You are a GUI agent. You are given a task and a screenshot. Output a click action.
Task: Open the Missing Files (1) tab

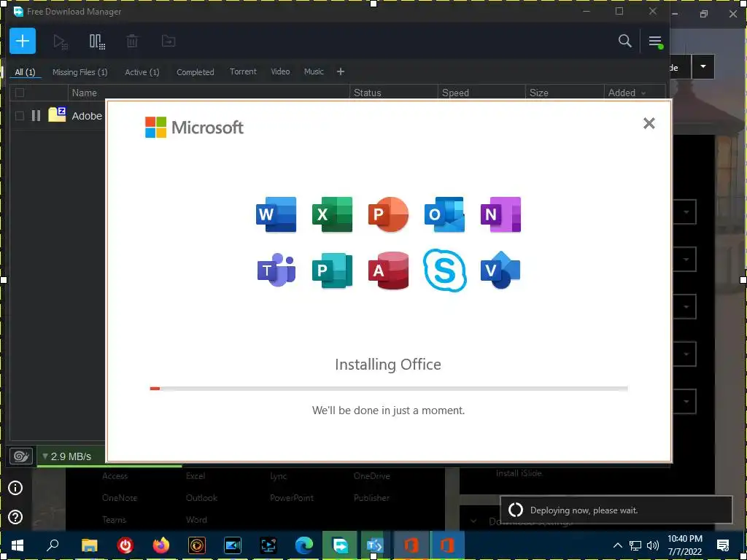(x=80, y=72)
